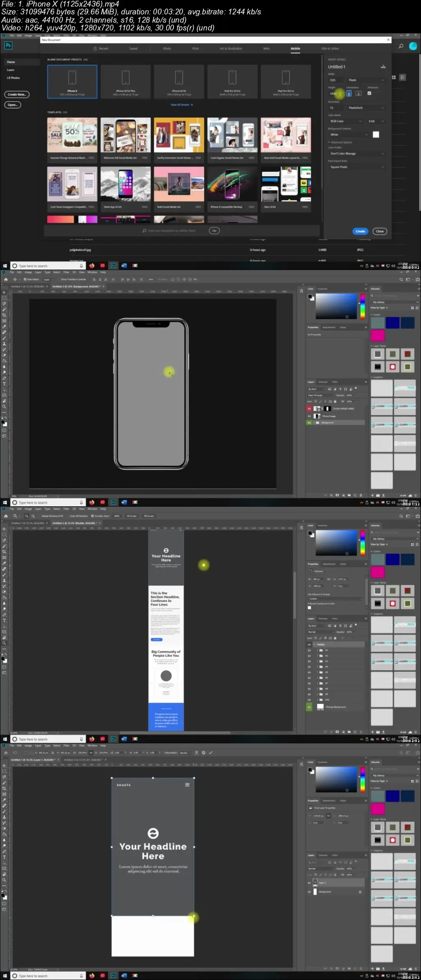
Task: Switch to Print tab in New Document dialog
Action: [196, 49]
